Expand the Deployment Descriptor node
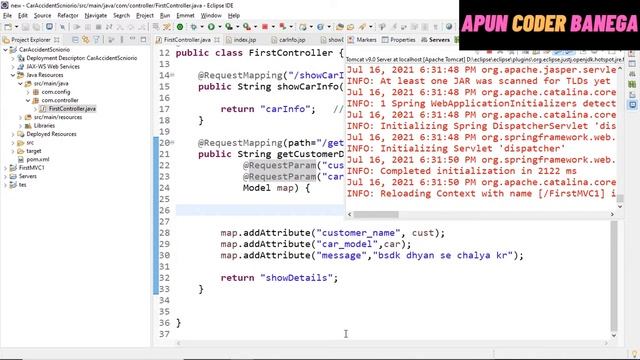 click(13, 58)
